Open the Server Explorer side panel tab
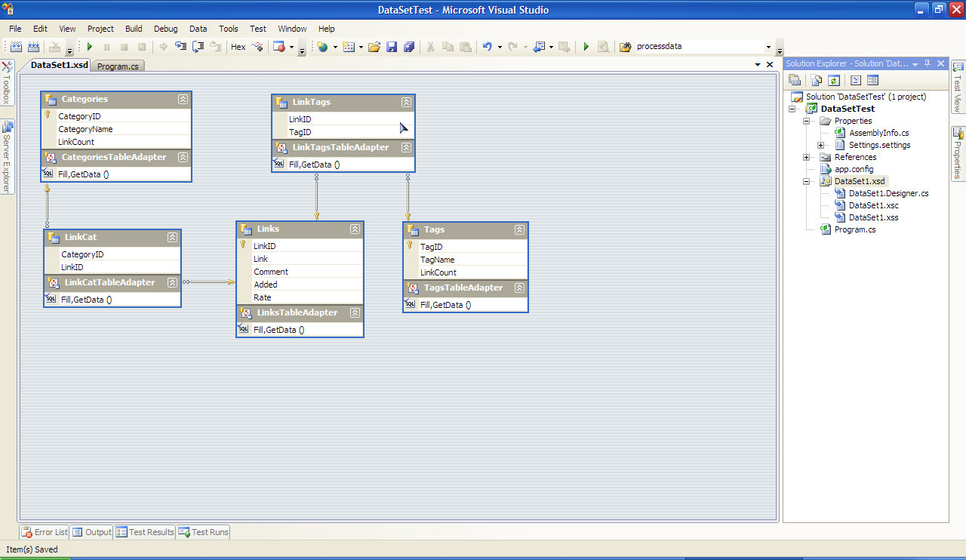This screenshot has width=966, height=560. coord(7,156)
